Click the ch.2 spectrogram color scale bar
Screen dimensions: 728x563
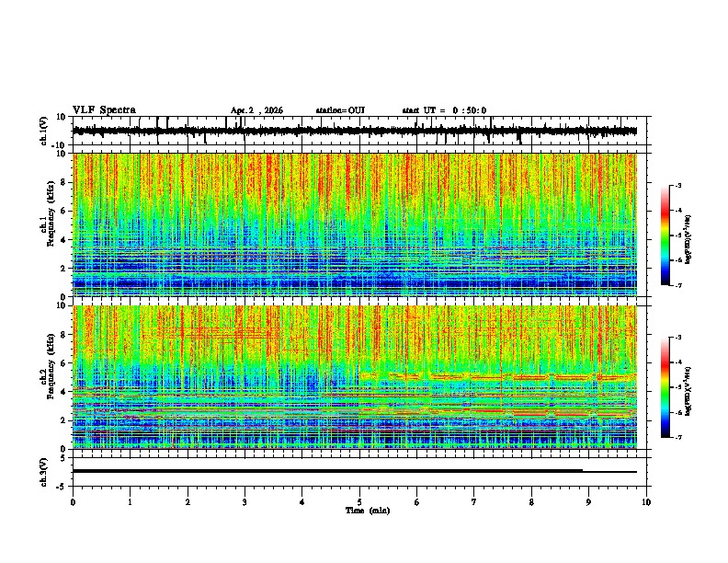click(x=665, y=387)
